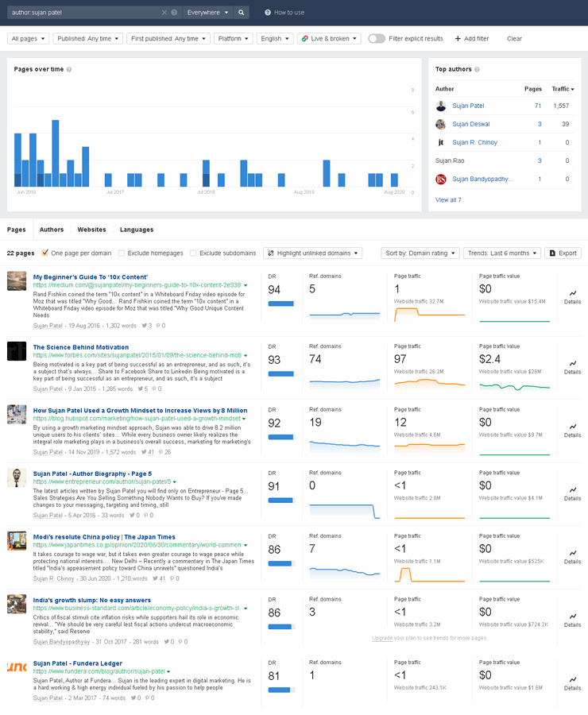Open First published: Any time dropdown
This screenshot has height=715, width=588.
point(168,39)
